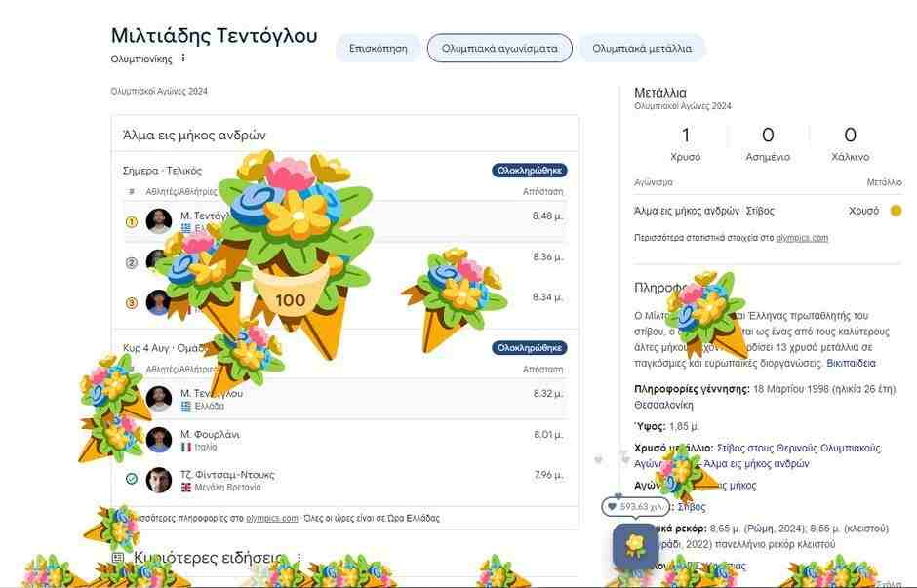The width and height of the screenshot is (917, 588).
Task: Open the Βικιπαίδεια link
Action: coord(851,363)
